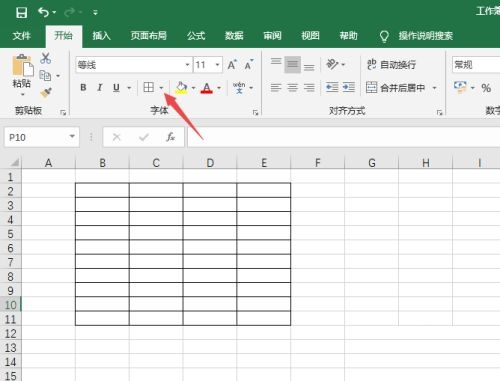Open Customize Quick Access Toolbar menu
The width and height of the screenshot is (500, 381).
click(x=95, y=13)
